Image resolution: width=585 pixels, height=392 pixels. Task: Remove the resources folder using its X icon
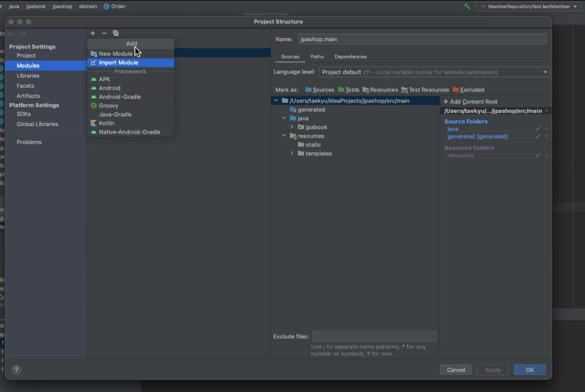coord(546,155)
